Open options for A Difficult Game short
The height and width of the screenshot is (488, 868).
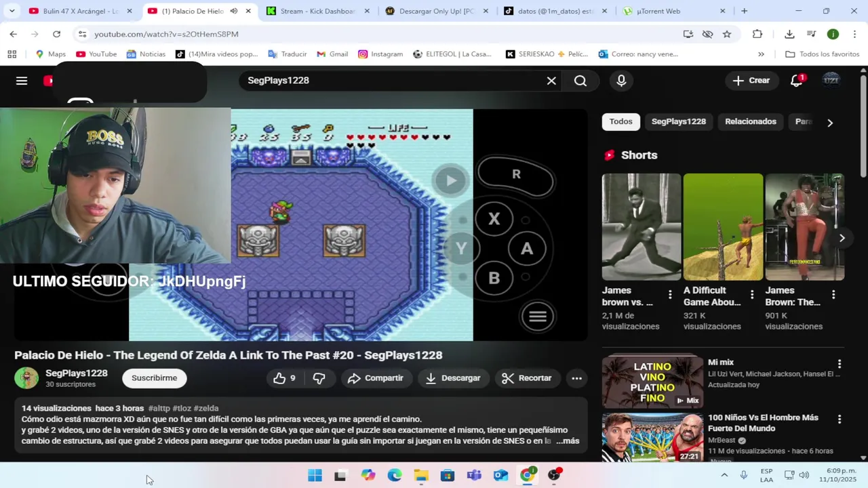pos(751,294)
